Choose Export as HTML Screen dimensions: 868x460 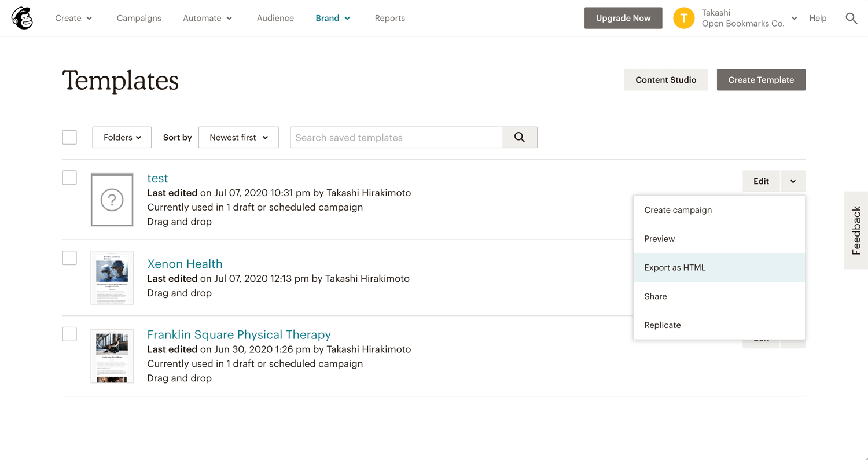click(719, 267)
